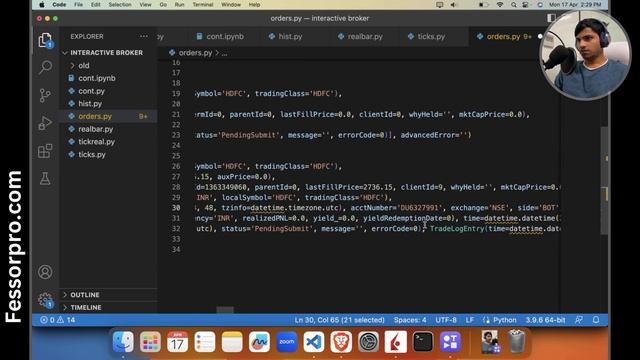The height and width of the screenshot is (360, 640).
Task: Open Calendar showing 17 in dock
Action: click(178, 341)
